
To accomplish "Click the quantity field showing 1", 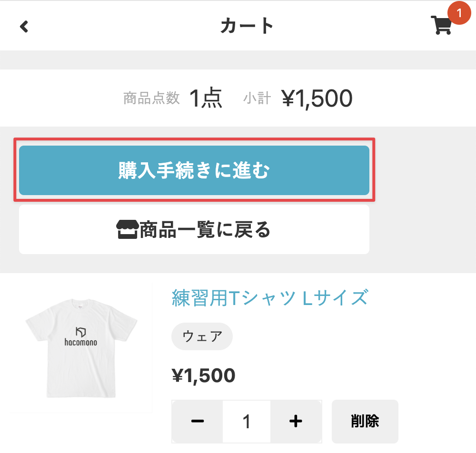I will coord(247,421).
